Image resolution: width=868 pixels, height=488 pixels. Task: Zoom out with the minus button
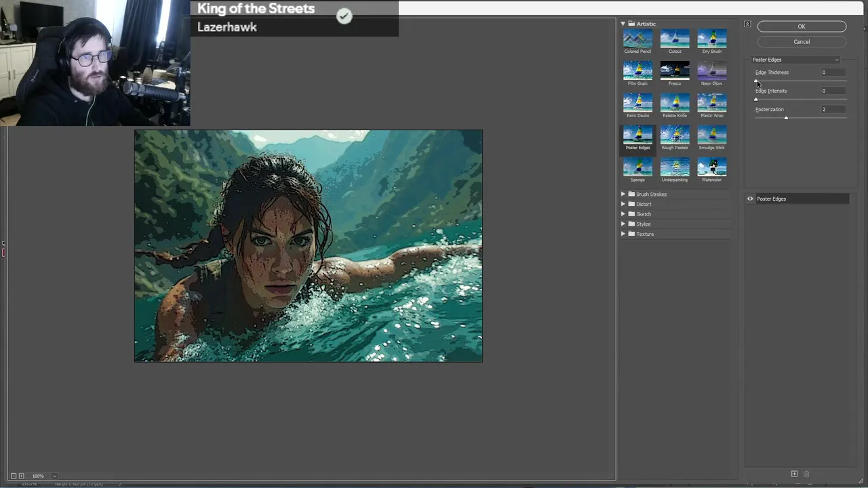14,476
